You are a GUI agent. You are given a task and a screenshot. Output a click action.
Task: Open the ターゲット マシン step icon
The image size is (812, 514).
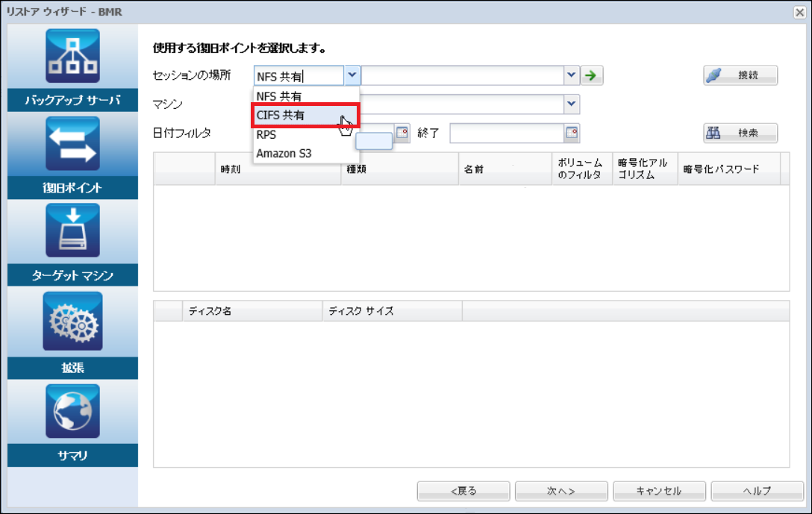coord(72,231)
